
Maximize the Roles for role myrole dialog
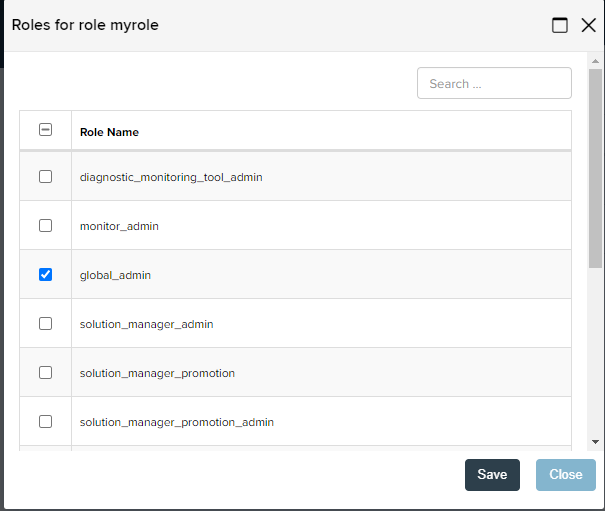point(559,25)
